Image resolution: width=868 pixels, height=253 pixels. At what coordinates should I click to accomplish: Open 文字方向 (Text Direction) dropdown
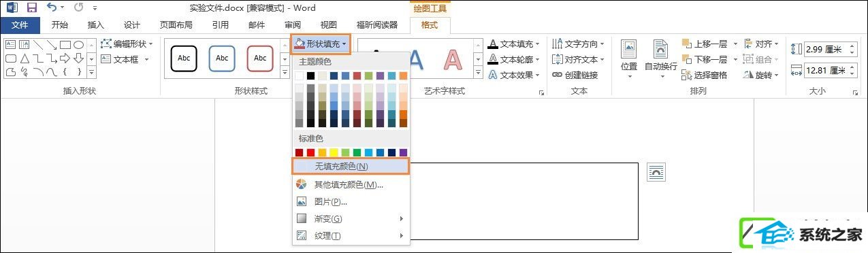[x=579, y=44]
